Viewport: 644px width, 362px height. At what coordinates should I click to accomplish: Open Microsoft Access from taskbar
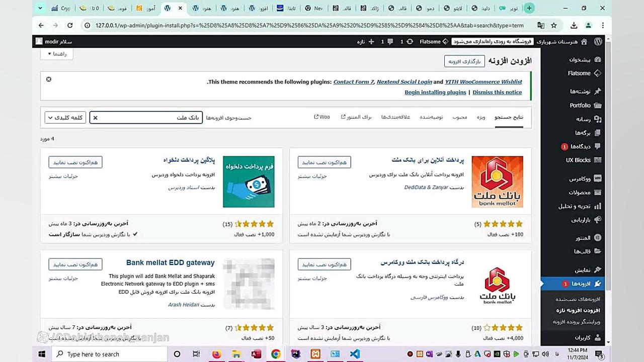pyautogui.click(x=256, y=354)
